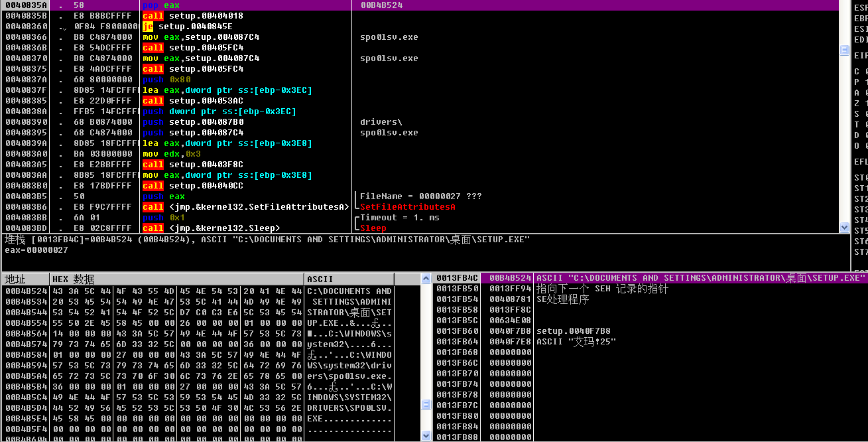Select push dword instruction at 0040838A
The image size is (868, 442).
tap(419, 111)
